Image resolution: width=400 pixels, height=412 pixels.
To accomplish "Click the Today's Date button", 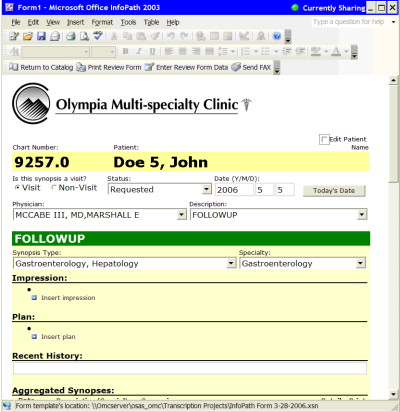I will pyautogui.click(x=334, y=191).
